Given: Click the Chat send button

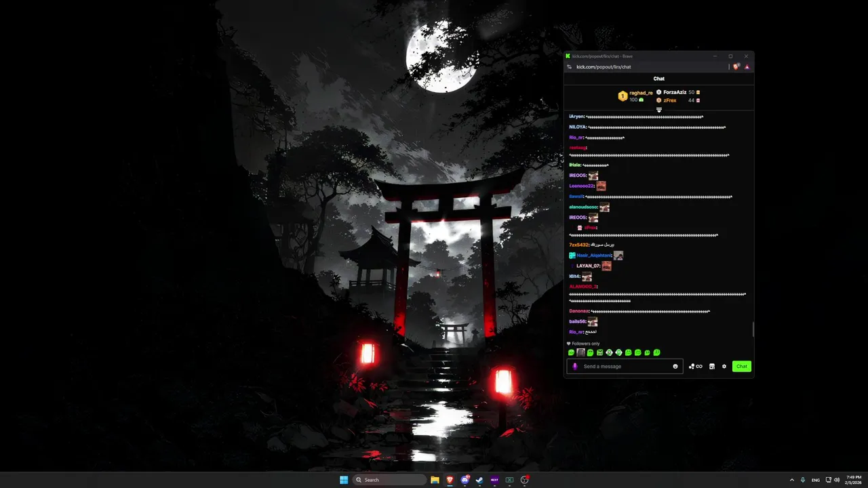Looking at the screenshot, I should 742,366.
